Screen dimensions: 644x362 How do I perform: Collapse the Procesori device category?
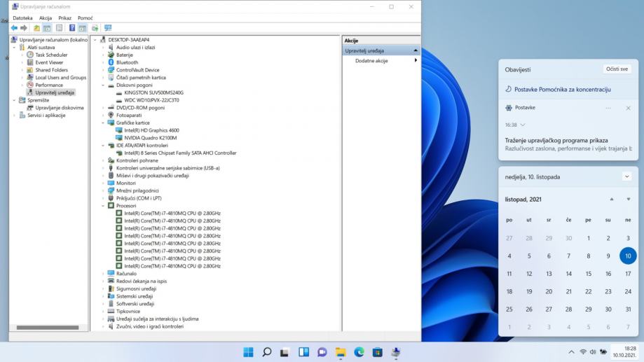point(104,206)
